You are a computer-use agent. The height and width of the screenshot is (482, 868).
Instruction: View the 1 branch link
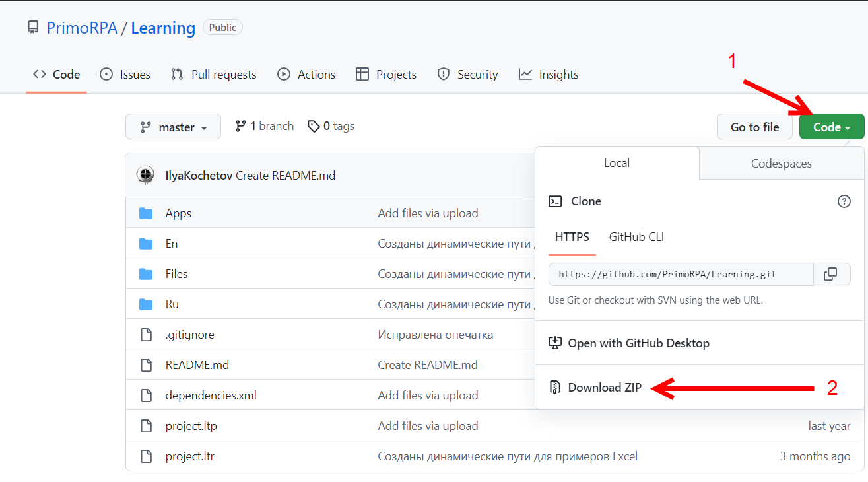(264, 126)
